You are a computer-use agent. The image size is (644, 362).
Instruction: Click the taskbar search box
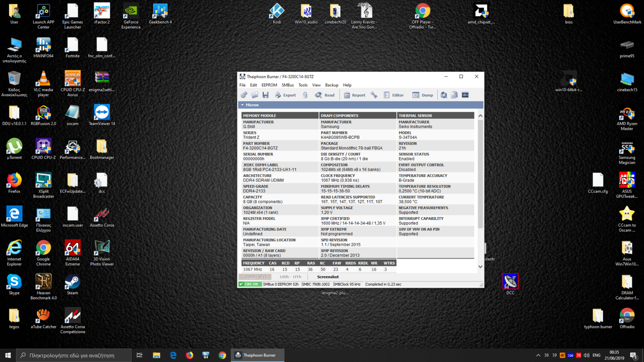[74, 355]
